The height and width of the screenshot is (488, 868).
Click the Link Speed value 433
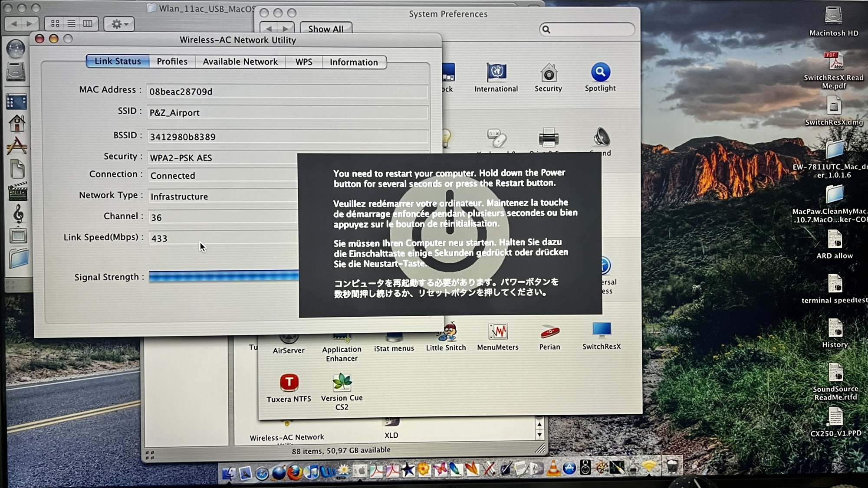tap(159, 238)
